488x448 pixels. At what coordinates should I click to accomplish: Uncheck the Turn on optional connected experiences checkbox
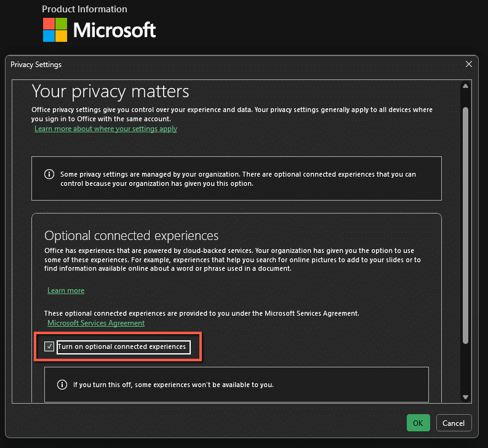tap(49, 346)
